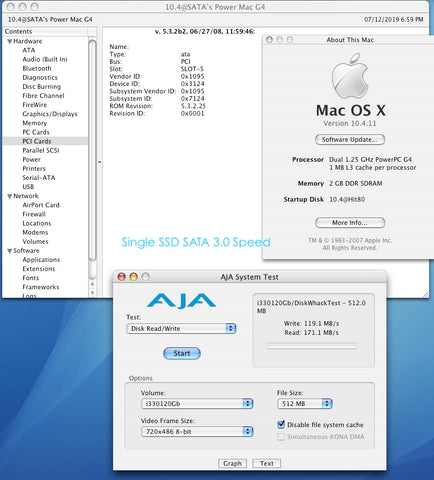
Task: Click the Contents list vertical scrollbar
Action: [92, 150]
